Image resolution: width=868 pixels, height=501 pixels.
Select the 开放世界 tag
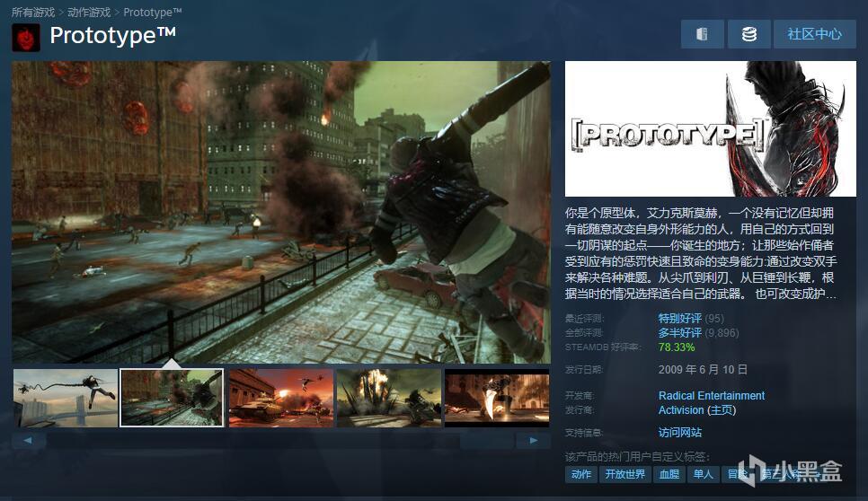point(625,474)
